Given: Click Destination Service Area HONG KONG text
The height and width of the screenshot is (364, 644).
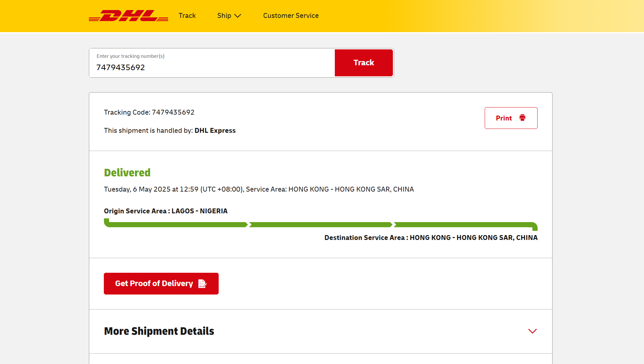Looking at the screenshot, I should (x=431, y=238).
